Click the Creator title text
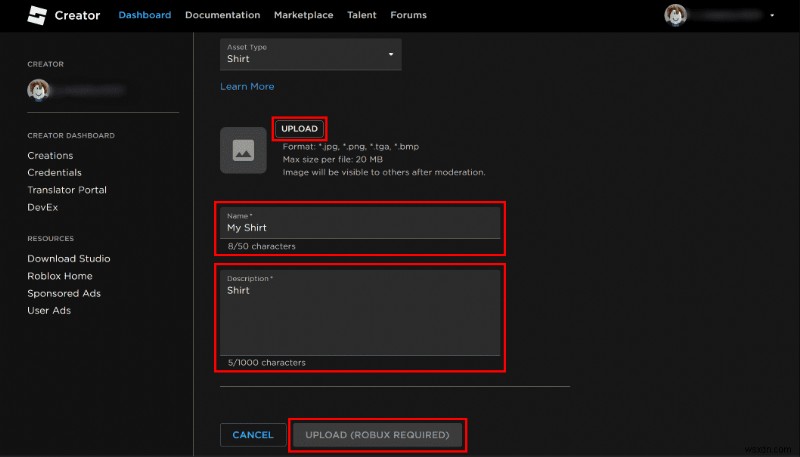800x457 pixels. pyautogui.click(x=77, y=15)
